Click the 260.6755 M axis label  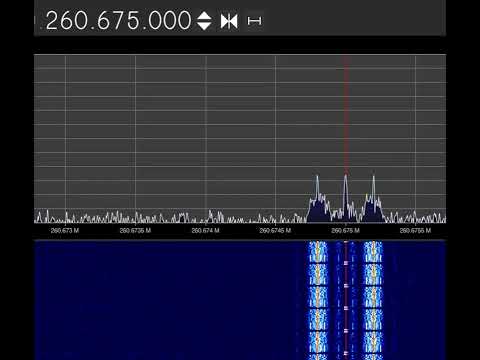point(415,230)
